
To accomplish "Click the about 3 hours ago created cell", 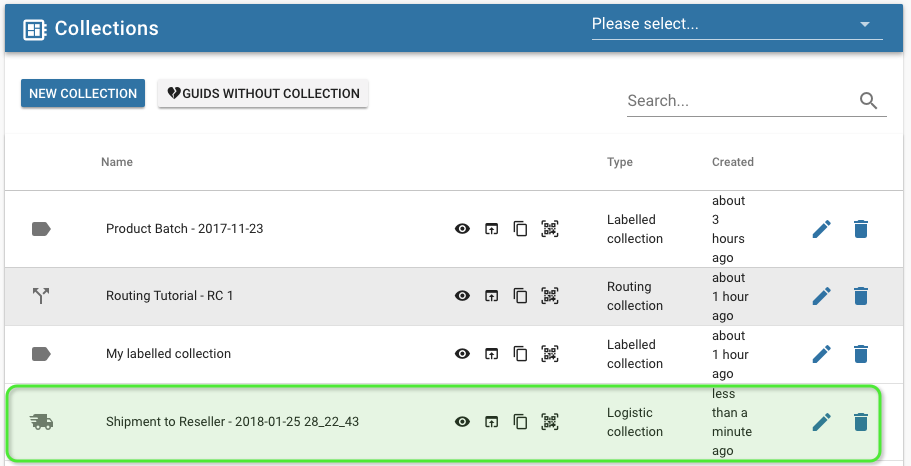I will coord(729,229).
